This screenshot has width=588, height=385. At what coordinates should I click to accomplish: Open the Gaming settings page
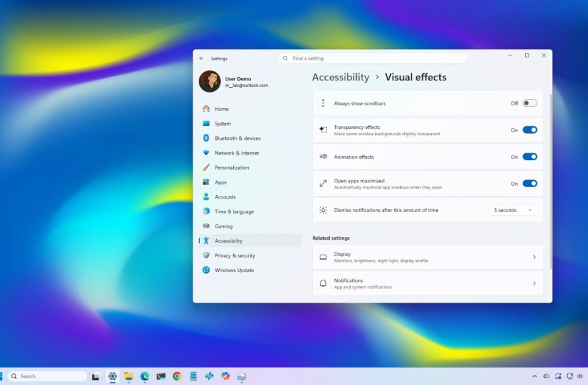(250, 226)
